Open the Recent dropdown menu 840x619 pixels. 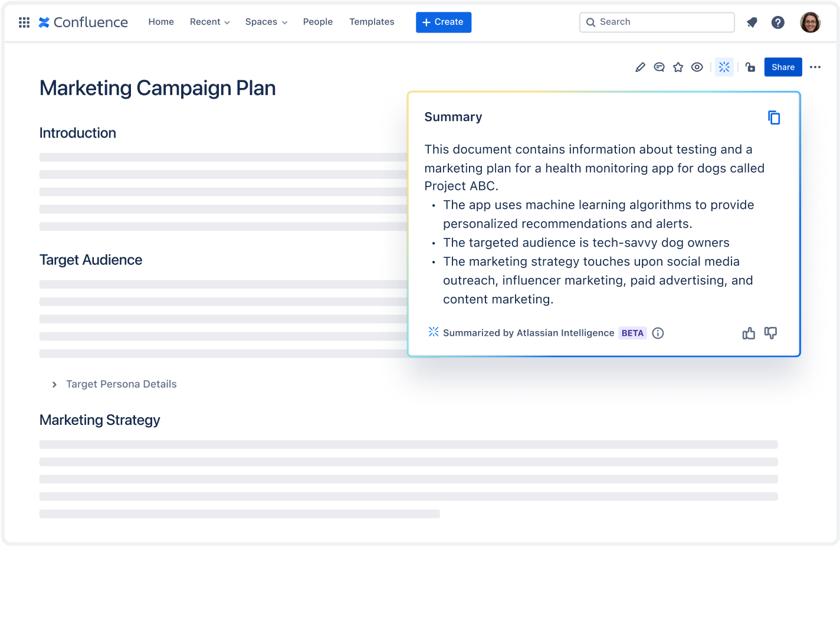(209, 22)
